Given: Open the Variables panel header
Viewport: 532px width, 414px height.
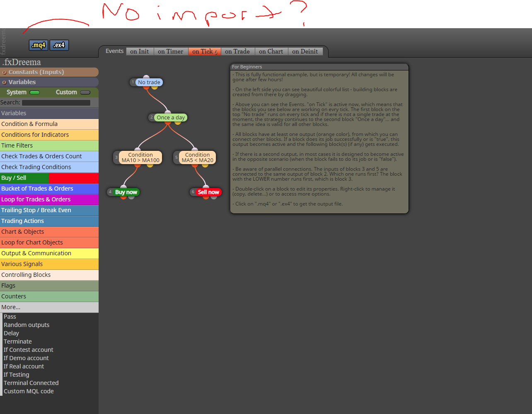Looking at the screenshot, I should (49, 82).
